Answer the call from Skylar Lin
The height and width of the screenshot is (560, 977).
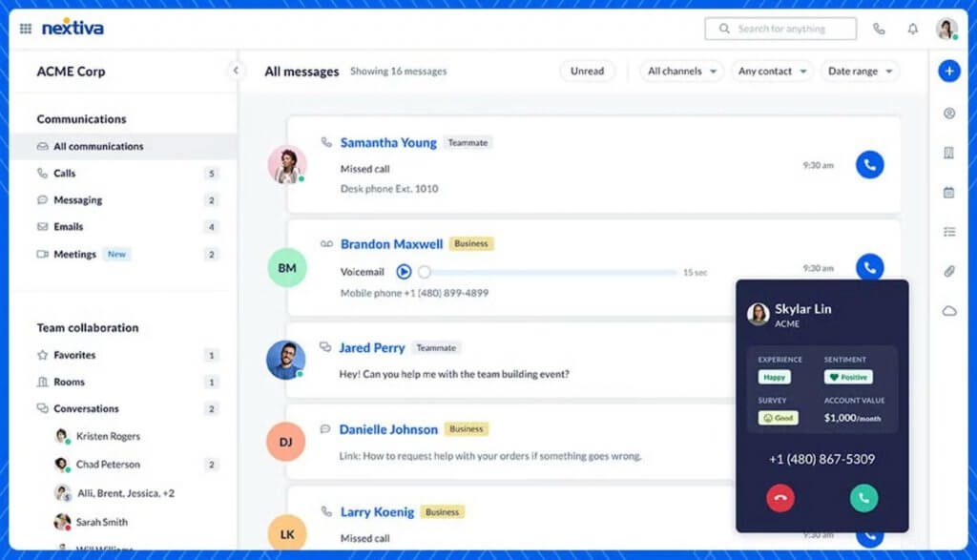click(863, 498)
